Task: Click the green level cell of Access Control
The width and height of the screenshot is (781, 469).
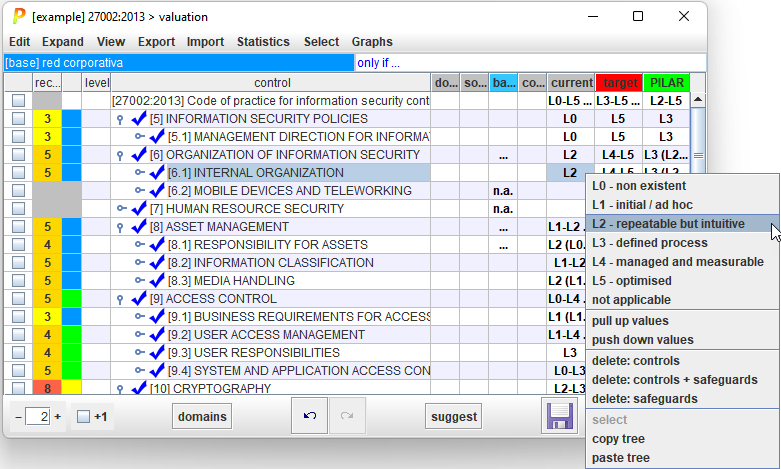Action: (71, 298)
